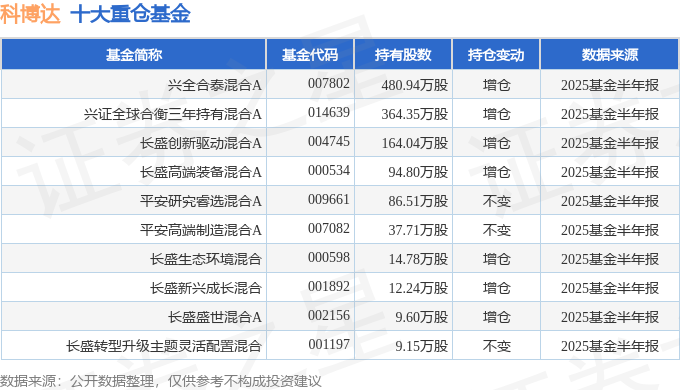Image resolution: width=680 pixels, height=390 pixels.
Task: Select 不变 status for fund 001197
Action: coord(497,346)
